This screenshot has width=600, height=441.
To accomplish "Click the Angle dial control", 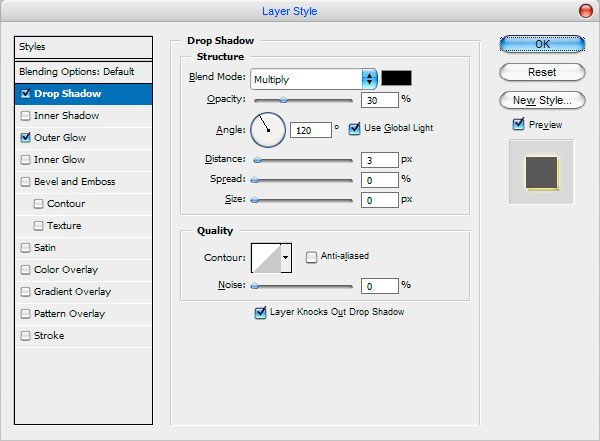I will point(268,130).
